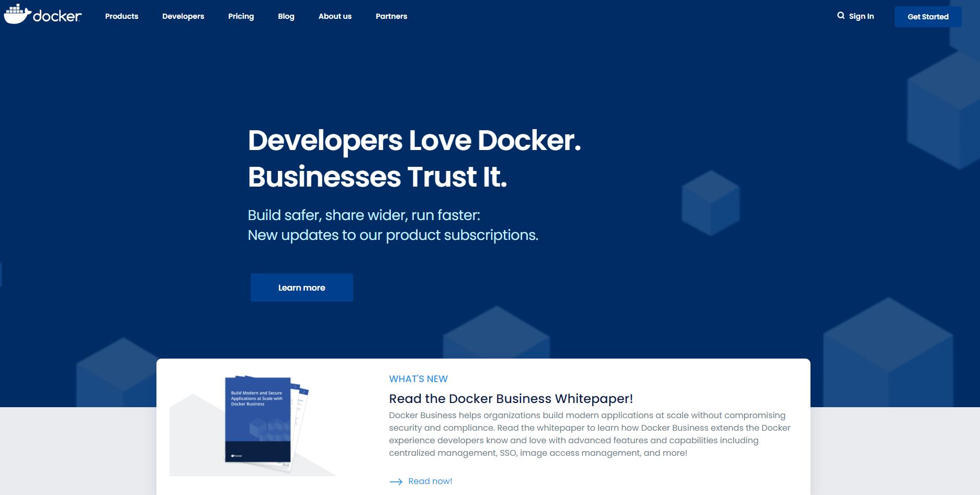Click the 'Businesses Trust It.' headline
The height and width of the screenshot is (495, 980).
coord(377,176)
